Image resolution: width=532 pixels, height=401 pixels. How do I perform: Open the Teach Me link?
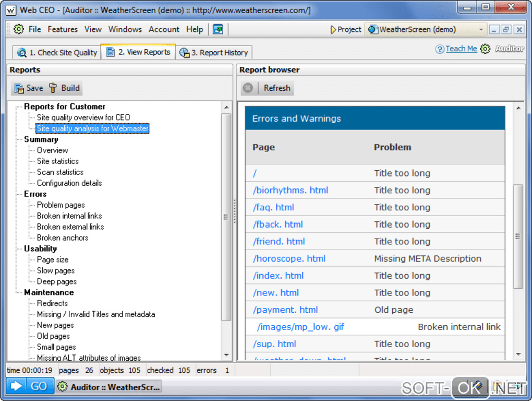click(461, 49)
